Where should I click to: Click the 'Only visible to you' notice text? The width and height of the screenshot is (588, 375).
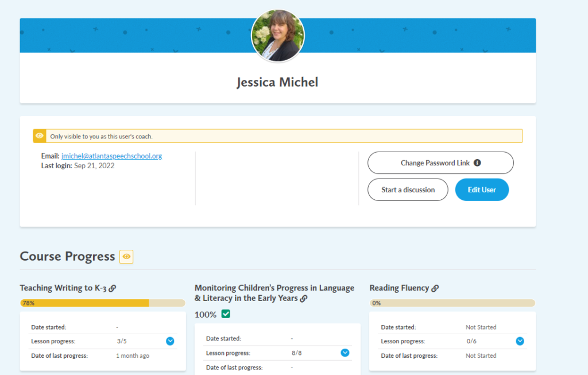101,137
